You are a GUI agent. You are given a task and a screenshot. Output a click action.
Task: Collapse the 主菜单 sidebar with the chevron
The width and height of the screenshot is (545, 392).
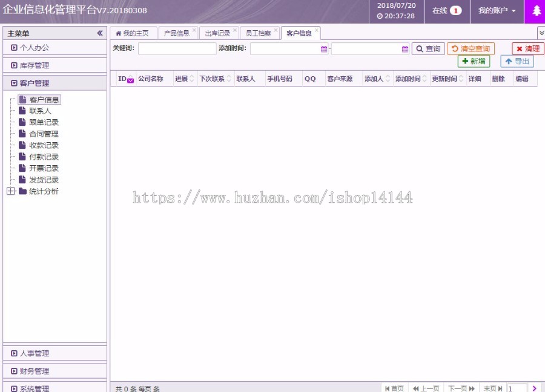101,33
